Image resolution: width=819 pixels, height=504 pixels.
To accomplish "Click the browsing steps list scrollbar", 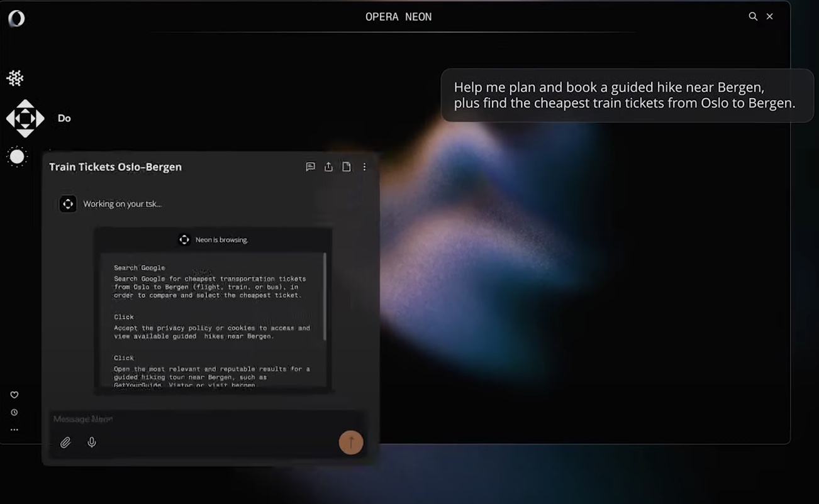I will 325,297.
